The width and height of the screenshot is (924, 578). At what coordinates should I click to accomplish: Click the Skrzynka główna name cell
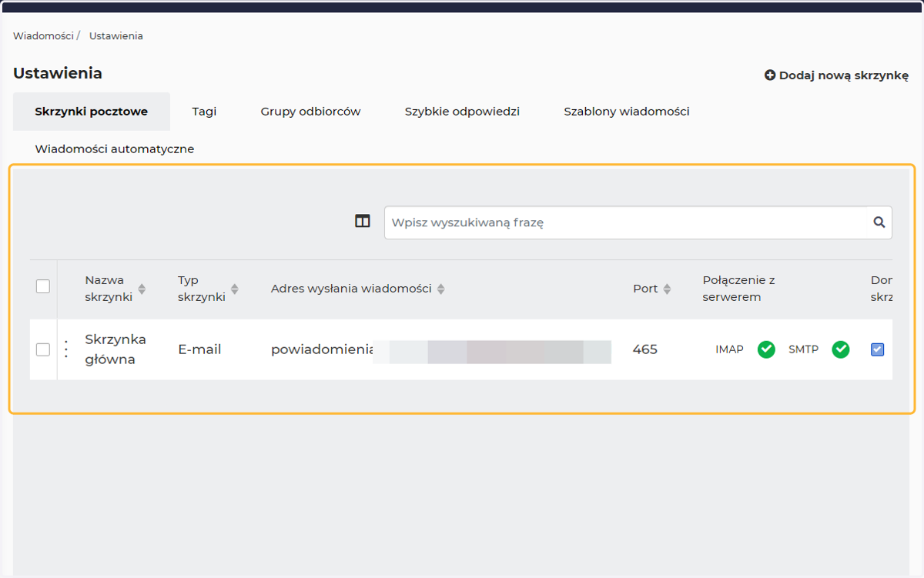point(115,349)
